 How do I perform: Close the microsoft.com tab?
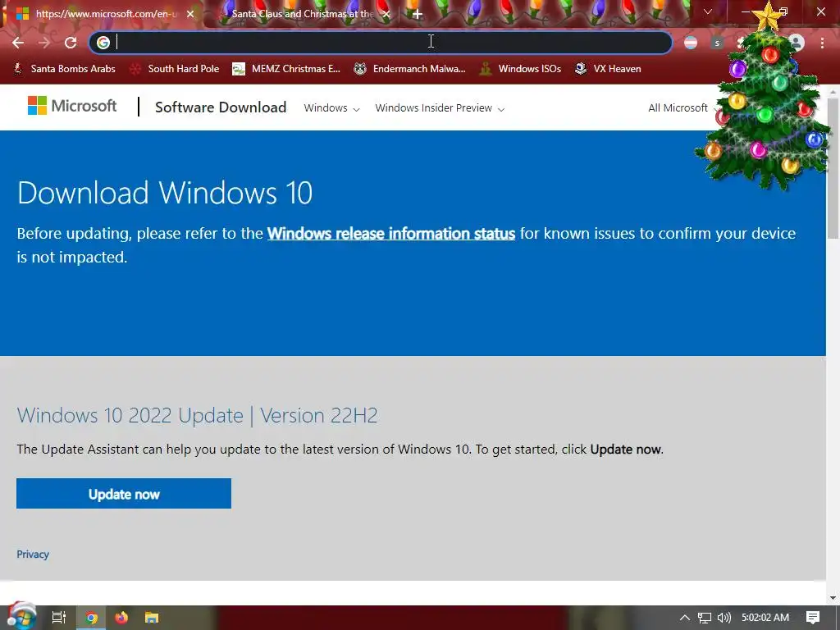pos(190,14)
